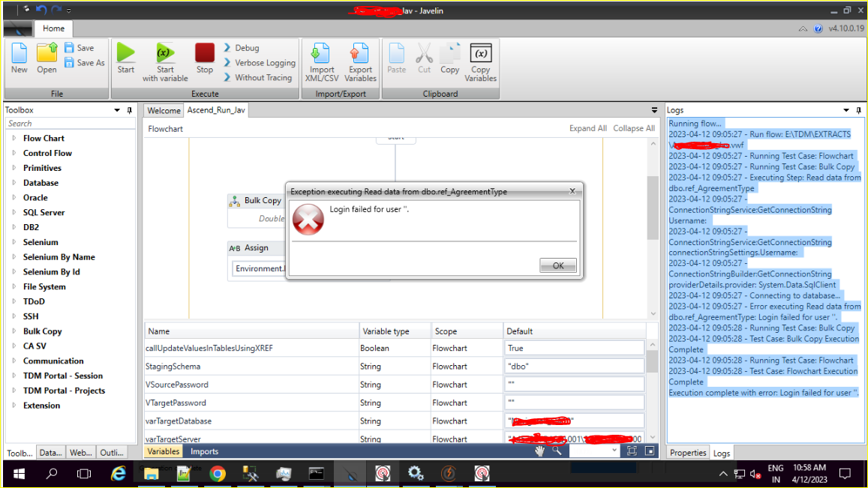Click the green Start run icon
The width and height of the screenshot is (868, 488).
point(126,53)
